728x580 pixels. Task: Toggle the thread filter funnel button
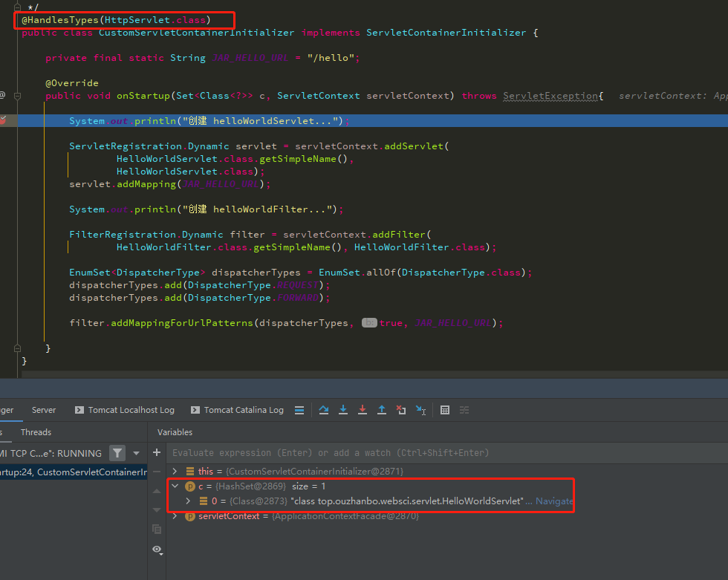[117, 453]
